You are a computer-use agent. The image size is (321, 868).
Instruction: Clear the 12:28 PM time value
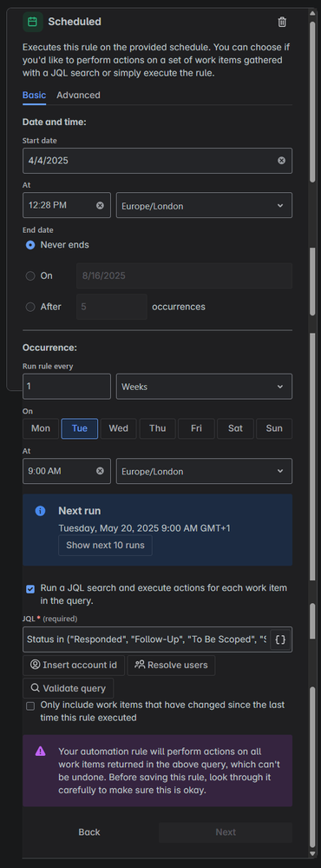click(x=100, y=205)
